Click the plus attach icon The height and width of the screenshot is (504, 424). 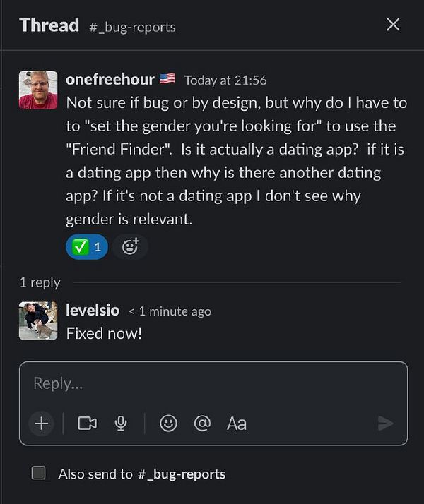(x=42, y=423)
